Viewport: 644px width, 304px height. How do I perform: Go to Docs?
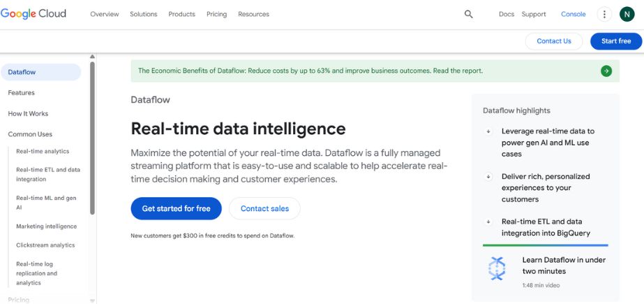tap(507, 14)
